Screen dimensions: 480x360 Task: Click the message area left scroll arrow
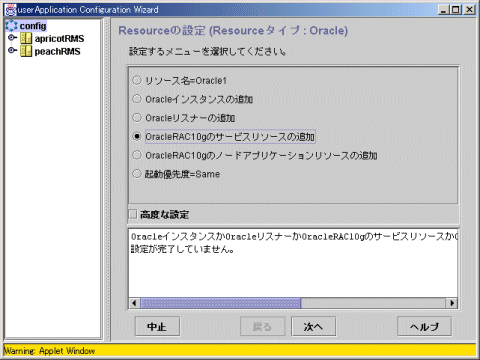pos(134,303)
